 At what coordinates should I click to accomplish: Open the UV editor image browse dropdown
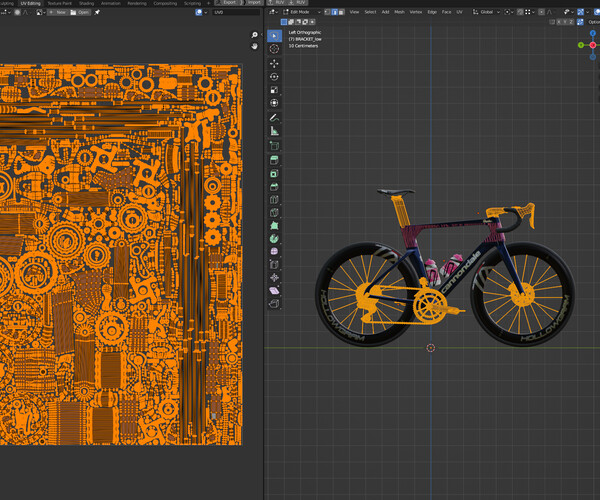pyautogui.click(x=39, y=12)
